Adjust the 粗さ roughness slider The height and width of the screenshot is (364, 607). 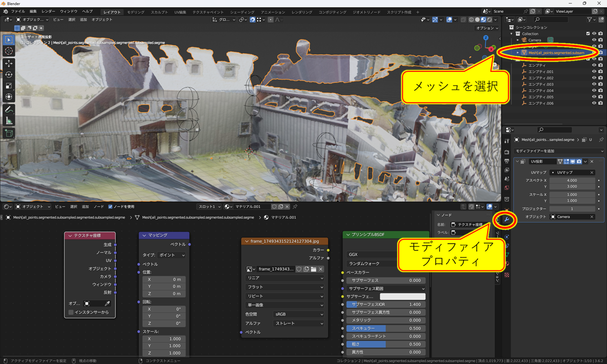click(x=386, y=344)
